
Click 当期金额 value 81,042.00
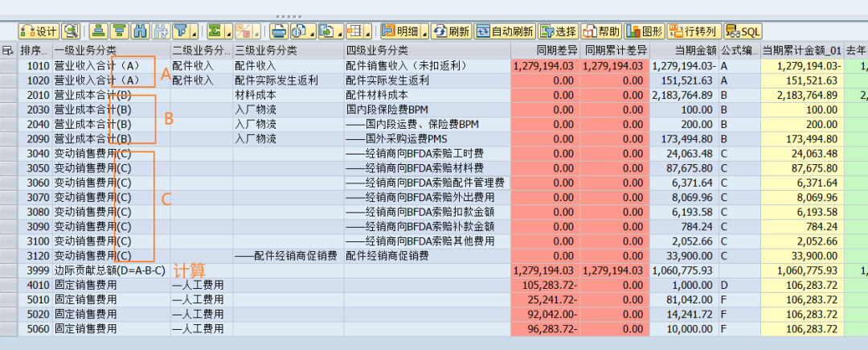[684, 300]
